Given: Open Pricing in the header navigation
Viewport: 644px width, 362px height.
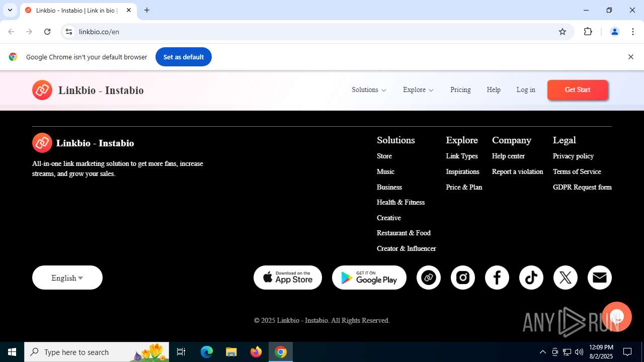Looking at the screenshot, I should click(460, 90).
